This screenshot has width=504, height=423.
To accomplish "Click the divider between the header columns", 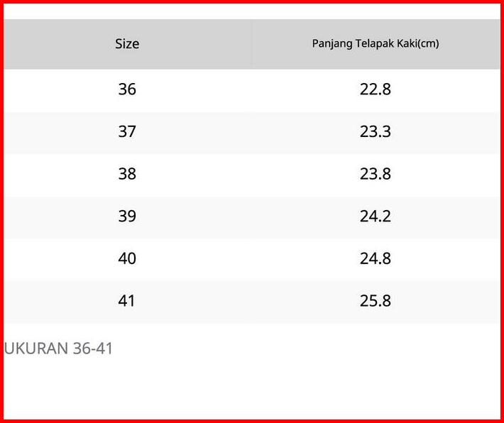I will (251, 44).
